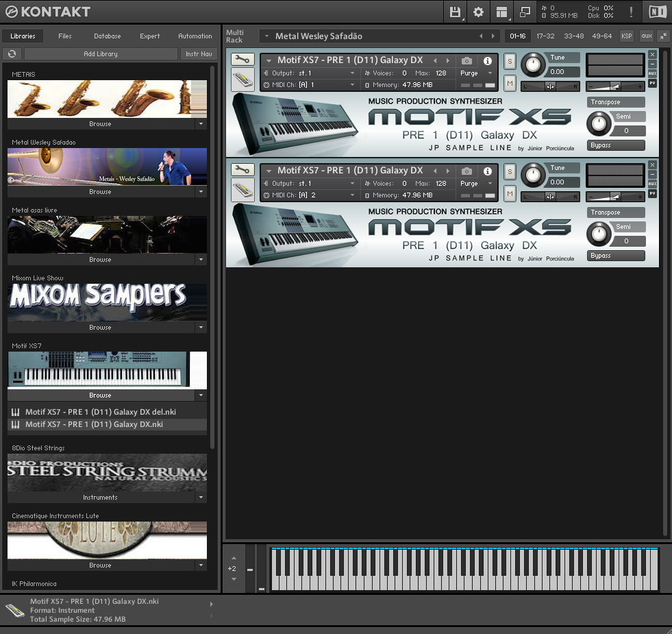Go to previous multi in rack header
The image size is (672, 634).
coord(481,36)
